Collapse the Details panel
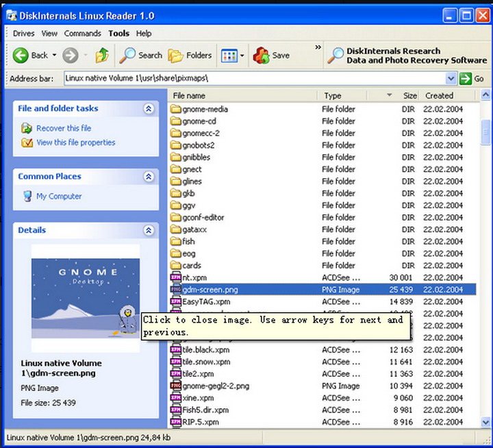493x448 pixels. click(x=149, y=231)
